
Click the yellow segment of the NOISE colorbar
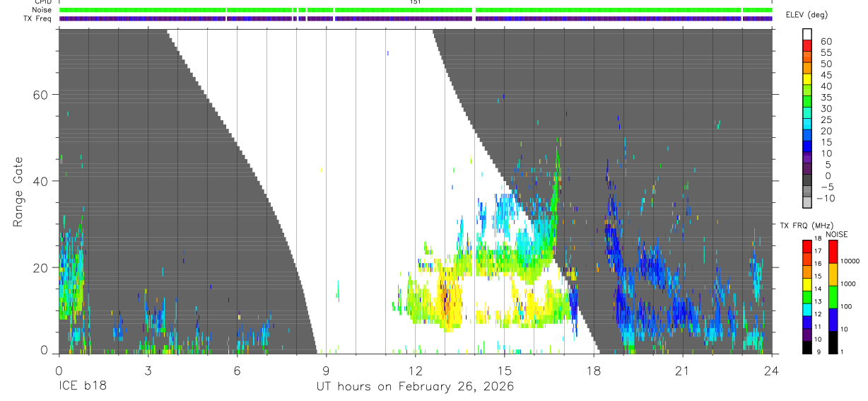833,274
